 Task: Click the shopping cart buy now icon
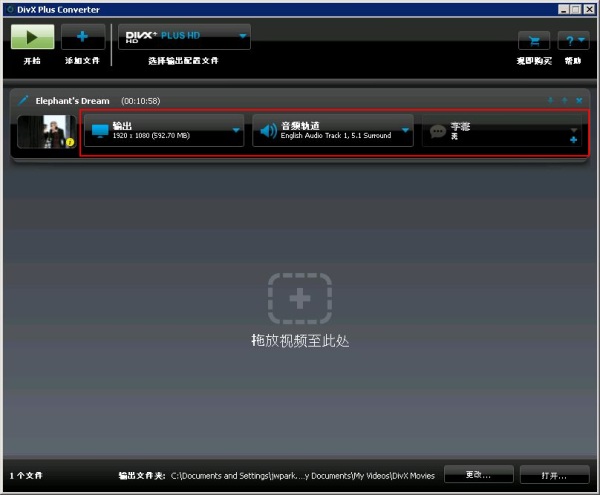[534, 41]
